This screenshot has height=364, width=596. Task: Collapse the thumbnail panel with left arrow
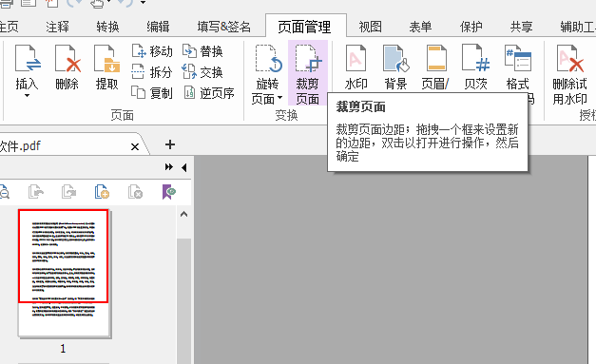point(184,167)
